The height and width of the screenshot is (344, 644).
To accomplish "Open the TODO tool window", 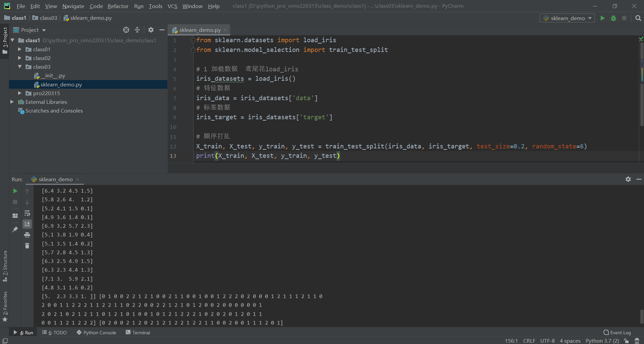I will (54, 333).
